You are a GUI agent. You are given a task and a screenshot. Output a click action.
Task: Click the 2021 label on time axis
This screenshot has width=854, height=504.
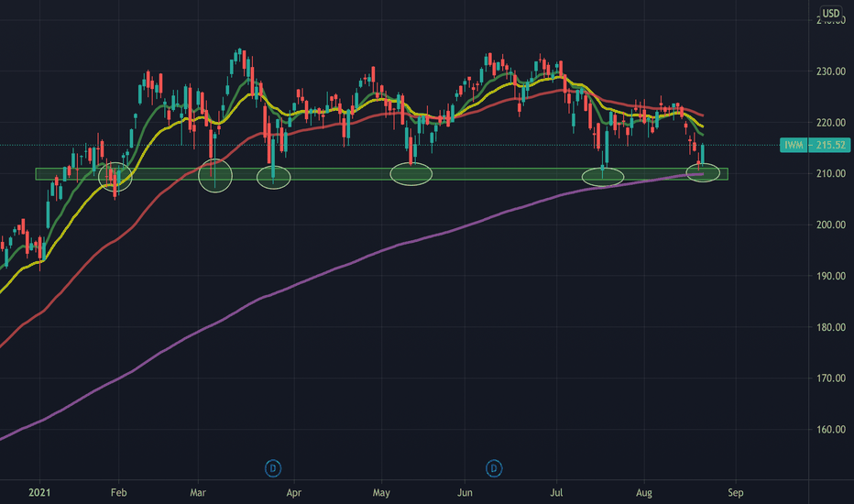pyautogui.click(x=39, y=493)
